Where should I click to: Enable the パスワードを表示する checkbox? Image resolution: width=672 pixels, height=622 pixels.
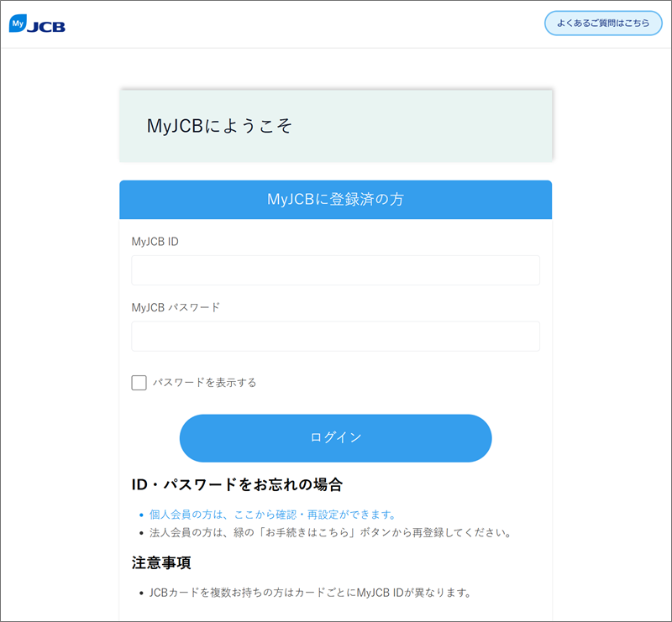[139, 383]
